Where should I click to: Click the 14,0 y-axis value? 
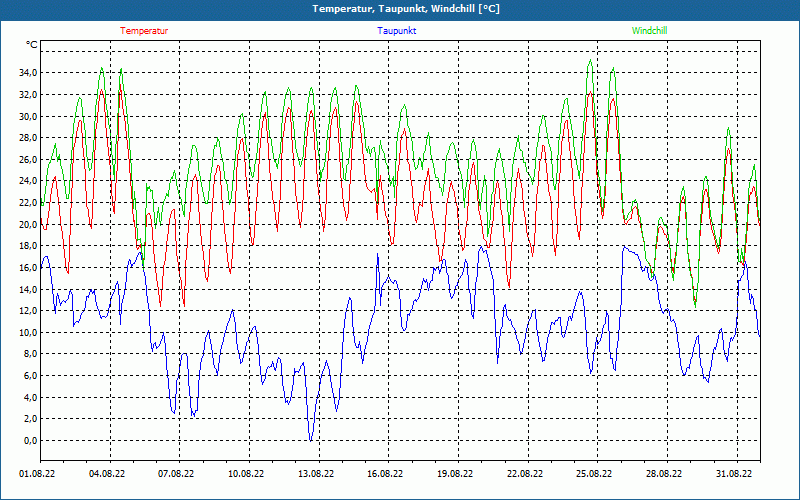click(28, 289)
